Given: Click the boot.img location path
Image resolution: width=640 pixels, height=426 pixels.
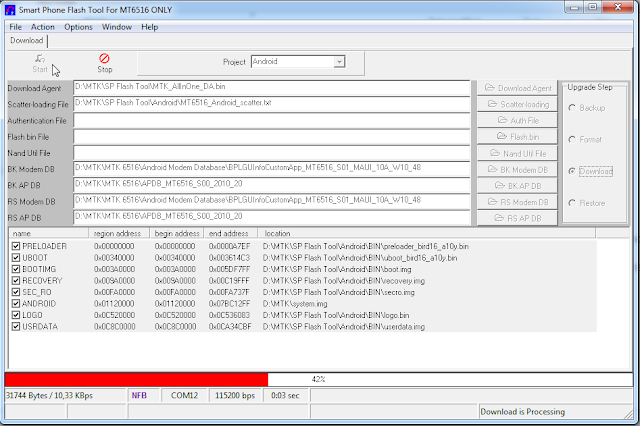Looking at the screenshot, I should pyautogui.click(x=337, y=269).
